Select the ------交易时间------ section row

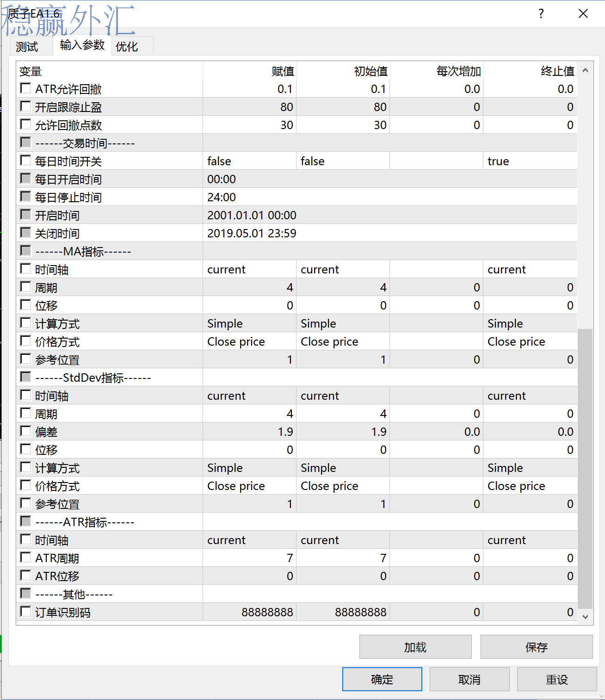click(x=297, y=143)
